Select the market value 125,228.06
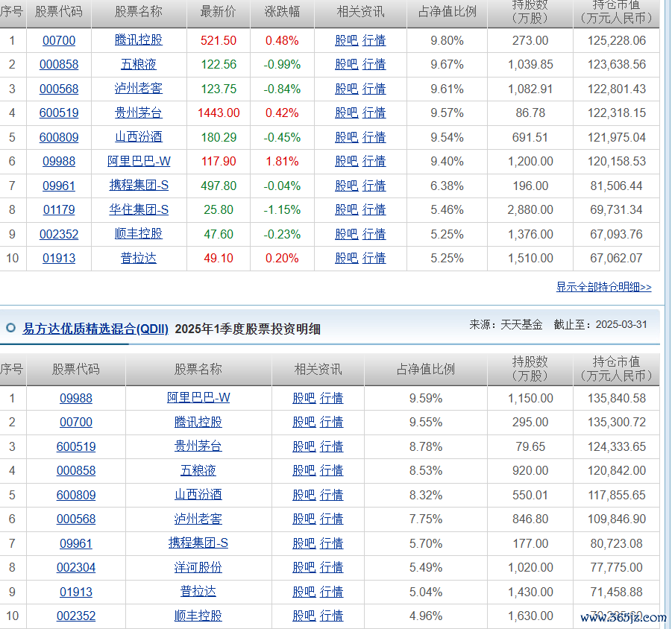 point(616,40)
